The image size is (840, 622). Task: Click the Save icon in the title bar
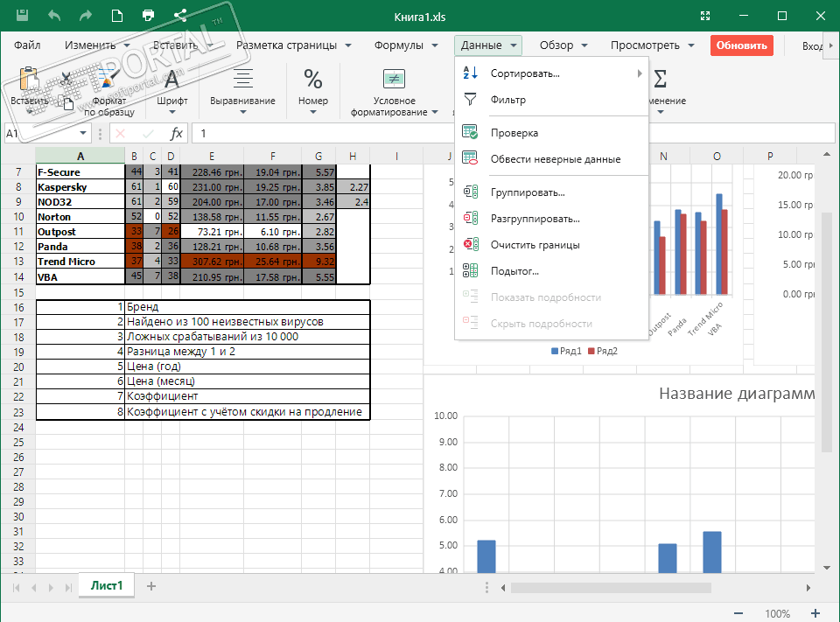(x=22, y=16)
